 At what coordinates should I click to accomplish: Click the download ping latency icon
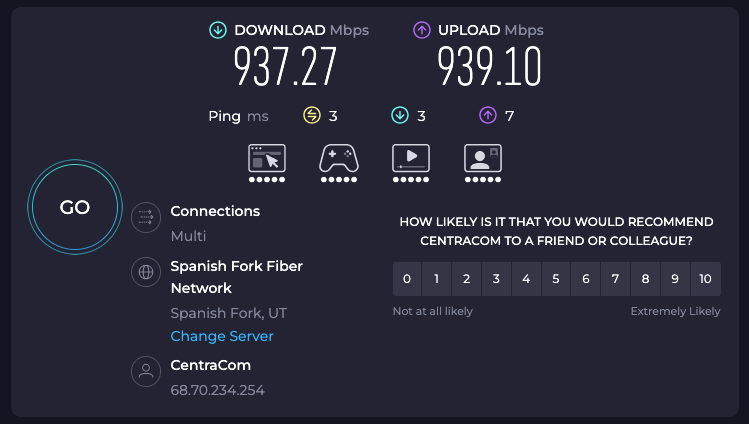(x=400, y=116)
